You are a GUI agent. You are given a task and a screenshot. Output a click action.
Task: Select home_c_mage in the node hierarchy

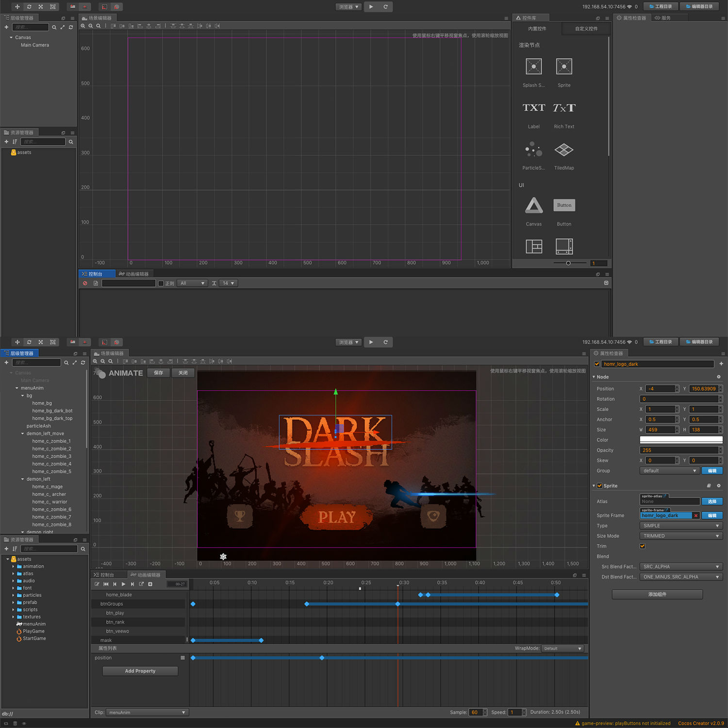(48, 487)
